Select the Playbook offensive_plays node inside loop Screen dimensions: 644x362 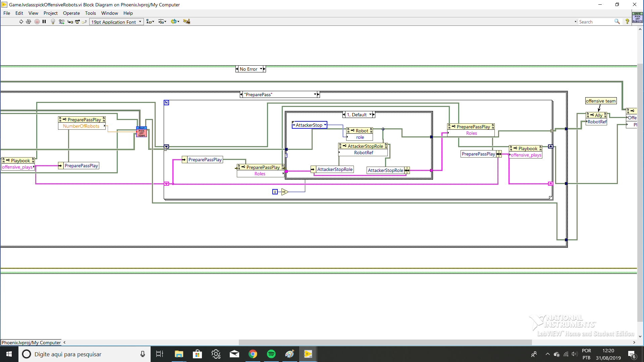[526, 152]
